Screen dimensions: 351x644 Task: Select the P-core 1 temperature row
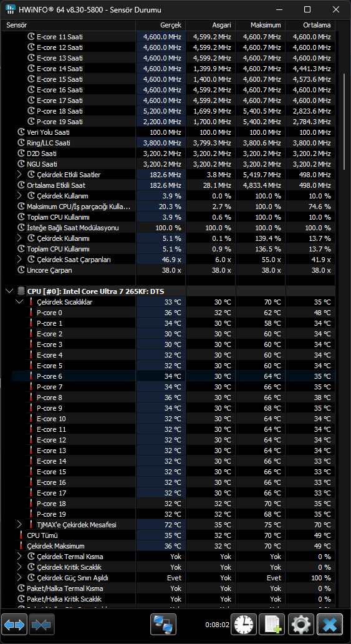(173, 323)
